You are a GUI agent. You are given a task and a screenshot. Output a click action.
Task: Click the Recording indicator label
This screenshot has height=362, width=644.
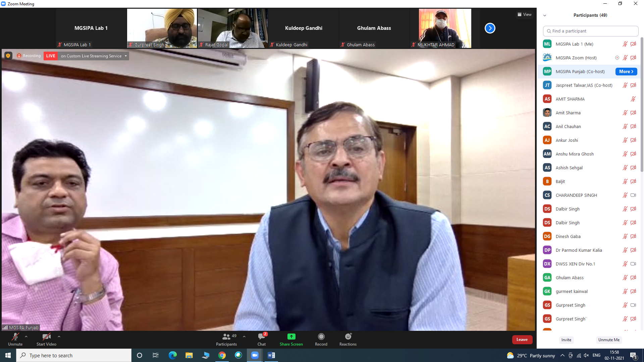(29, 56)
